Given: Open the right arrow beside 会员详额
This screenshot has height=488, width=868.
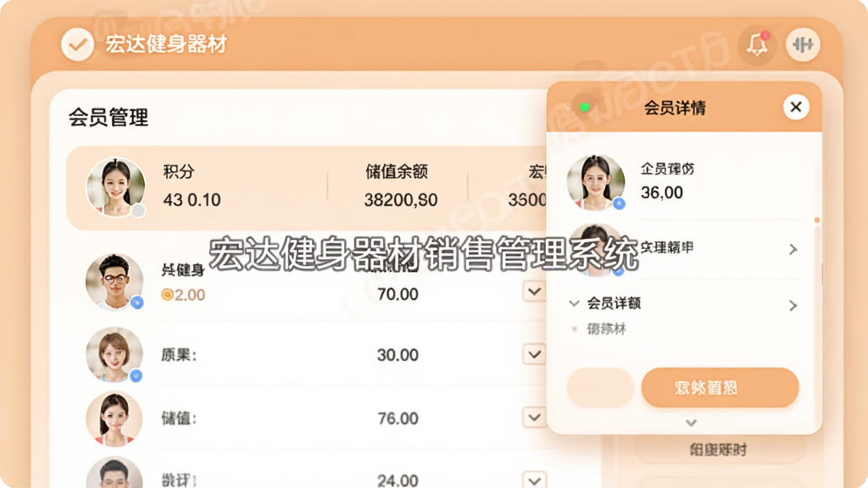Looking at the screenshot, I should pos(793,305).
